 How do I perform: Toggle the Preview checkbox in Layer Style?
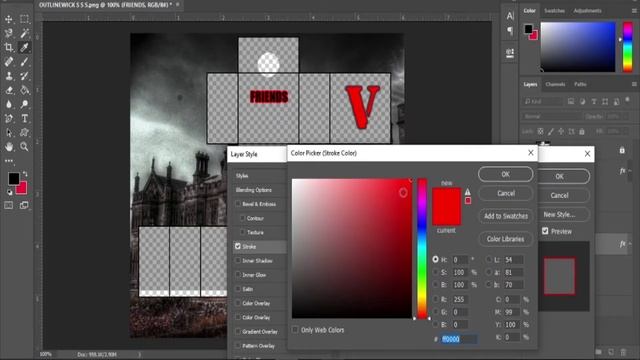tap(545, 231)
